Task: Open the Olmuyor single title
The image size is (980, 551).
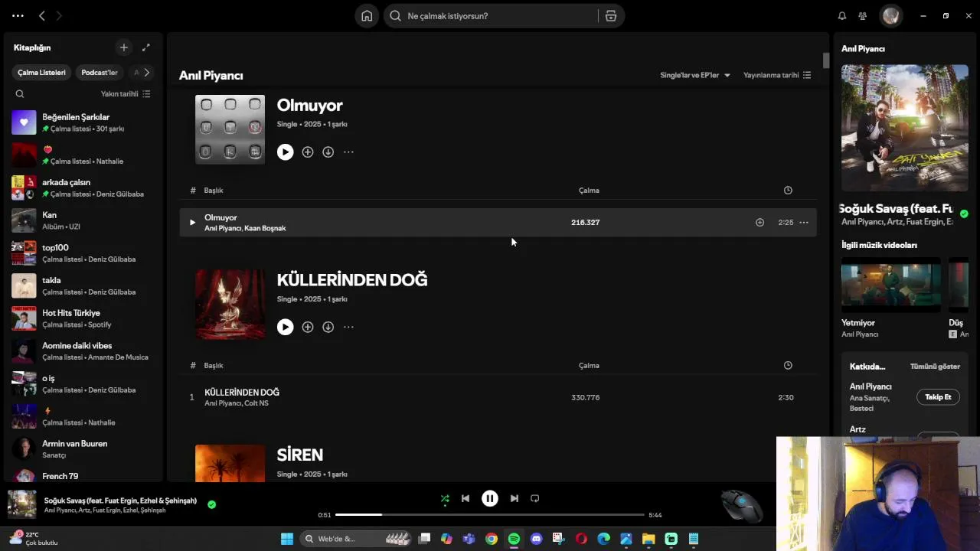Action: [x=309, y=105]
